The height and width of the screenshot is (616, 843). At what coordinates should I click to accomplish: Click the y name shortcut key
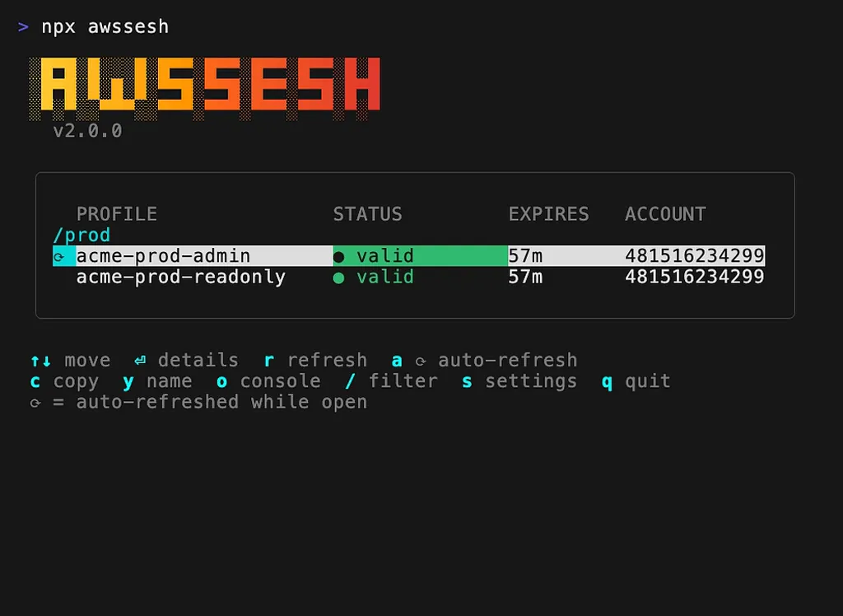128,382
